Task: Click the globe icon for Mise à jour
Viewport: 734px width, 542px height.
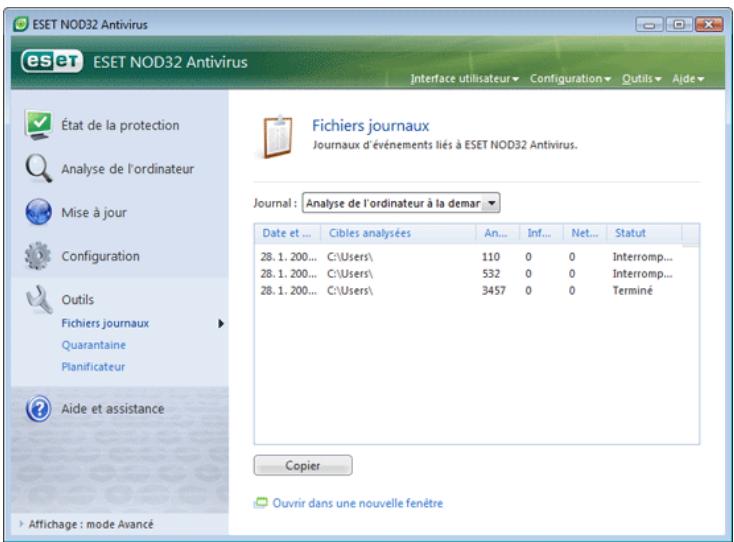Action: 38,212
